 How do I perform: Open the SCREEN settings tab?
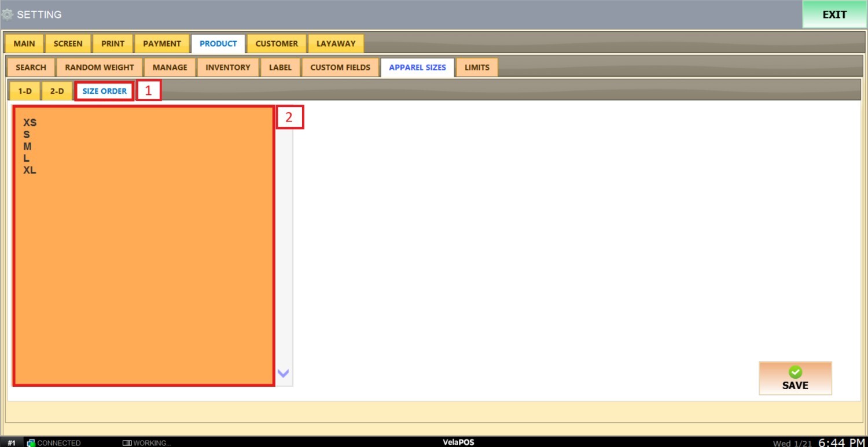point(68,43)
